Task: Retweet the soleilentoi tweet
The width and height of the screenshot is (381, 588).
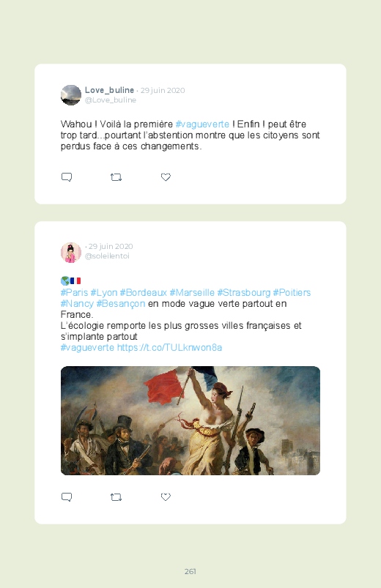Action: [116, 497]
